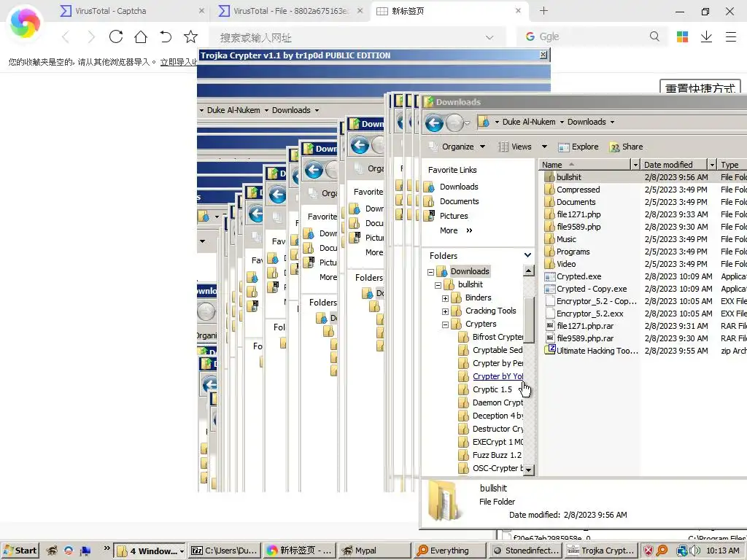Click the Explorer forward arrow button
Viewport: 747px width, 560px height.
click(x=455, y=123)
